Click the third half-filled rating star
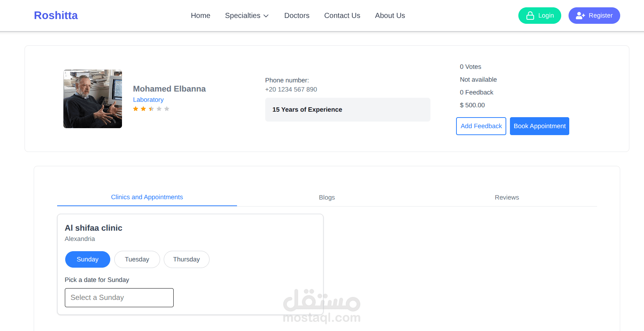The image size is (644, 331). pos(151,109)
